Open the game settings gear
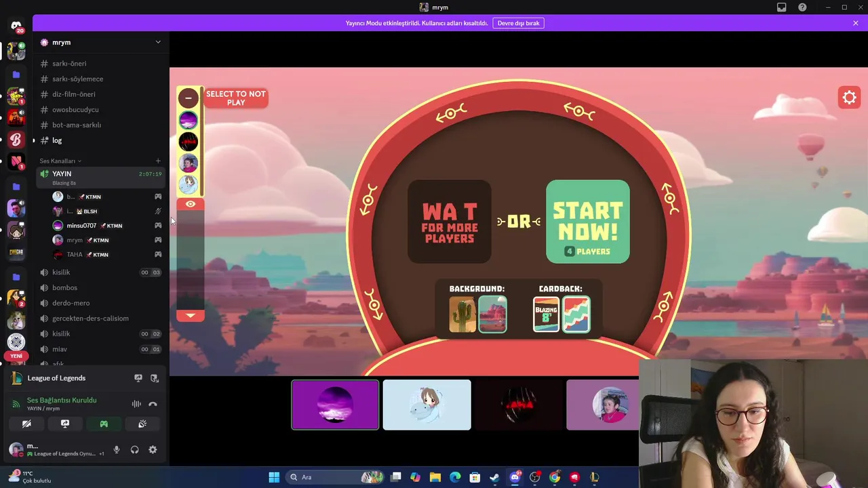Image resolution: width=868 pixels, height=488 pixels. pyautogui.click(x=849, y=98)
